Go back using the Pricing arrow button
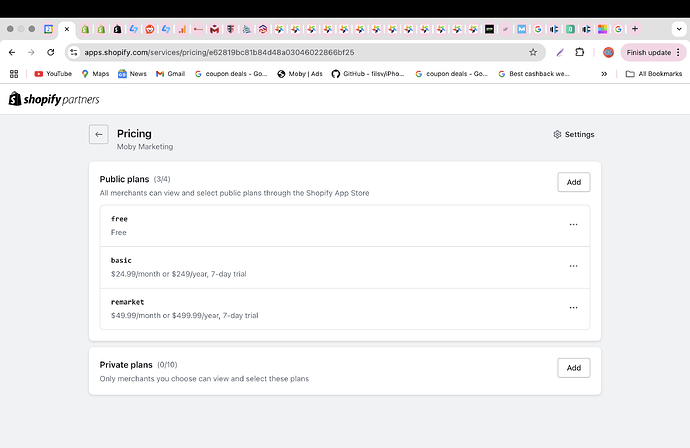Viewport: 690px width, 448px height. click(99, 134)
